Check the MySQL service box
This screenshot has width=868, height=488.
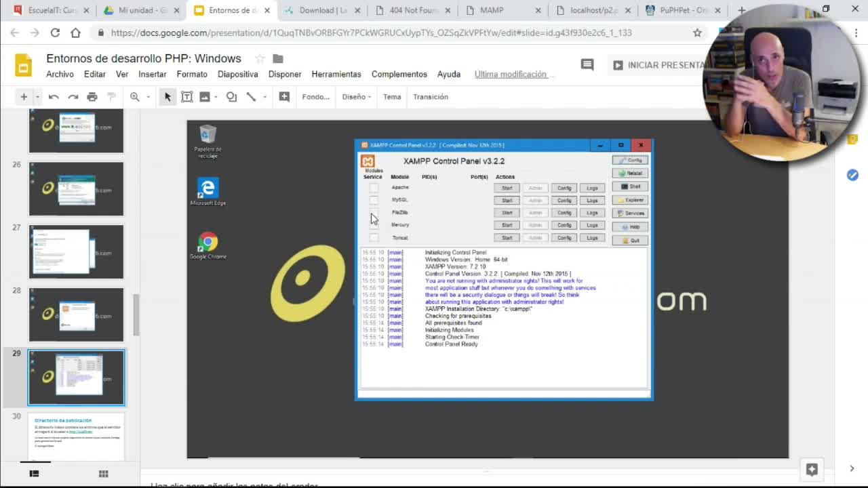click(x=374, y=200)
